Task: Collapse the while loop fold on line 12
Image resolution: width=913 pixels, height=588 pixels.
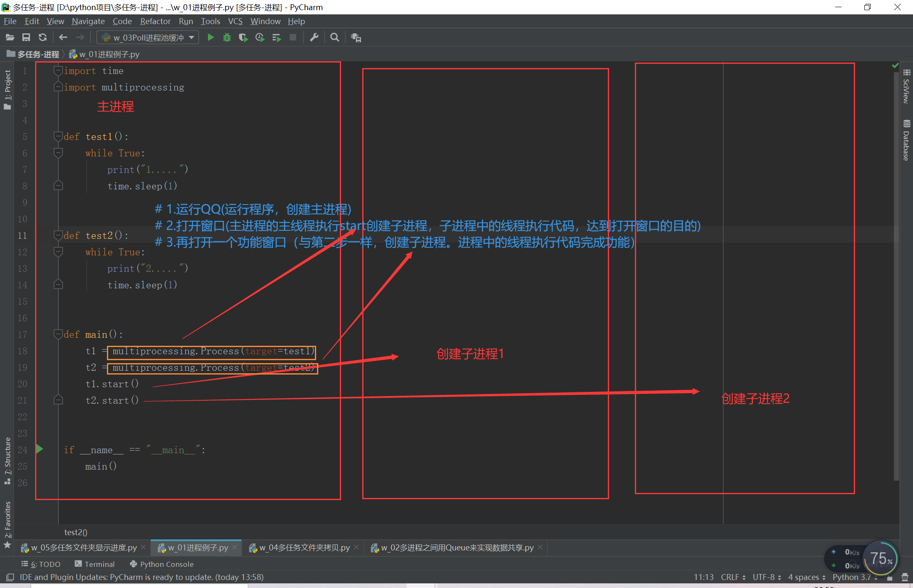Action: click(58, 252)
